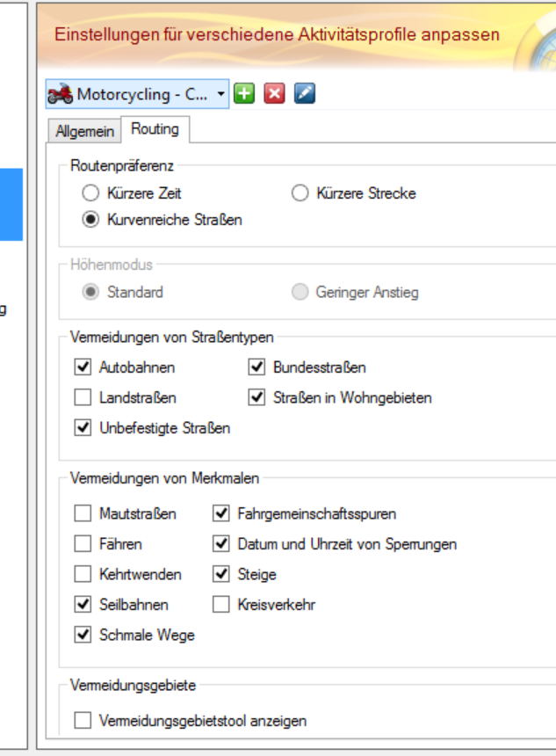
Task: Switch to the Allgemein tab
Action: 84,131
